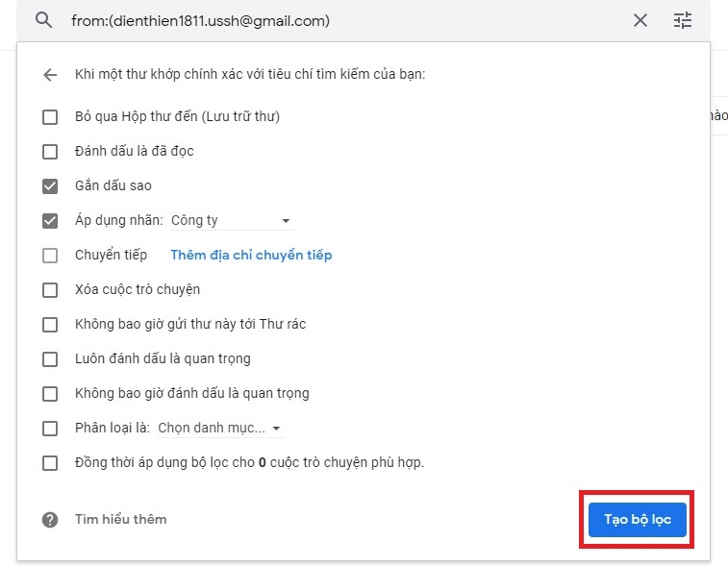Enable 'Bỏ qua Hộp thư đến' checkbox
The height and width of the screenshot is (566, 728).
[x=50, y=117]
